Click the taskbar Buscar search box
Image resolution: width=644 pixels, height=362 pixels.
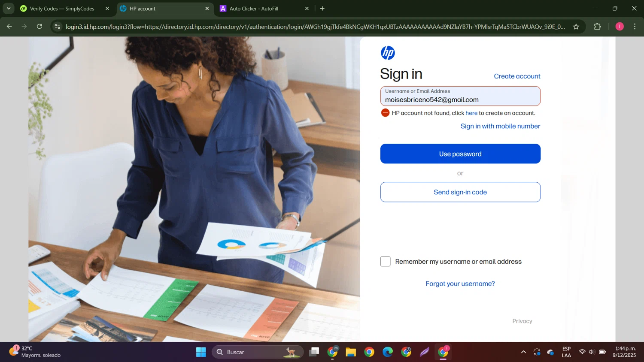click(258, 352)
